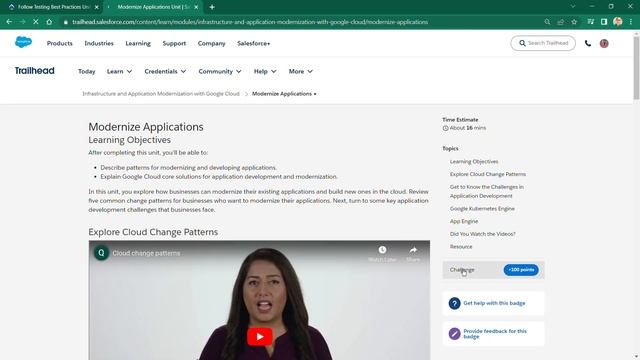Screen dimensions: 640x360
Task: Click the Share arrow on the video
Action: pyautogui.click(x=413, y=250)
